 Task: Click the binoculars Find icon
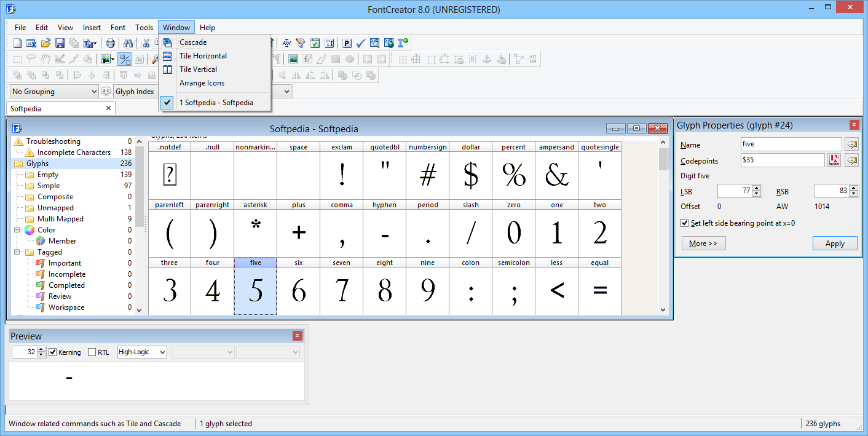(x=128, y=43)
